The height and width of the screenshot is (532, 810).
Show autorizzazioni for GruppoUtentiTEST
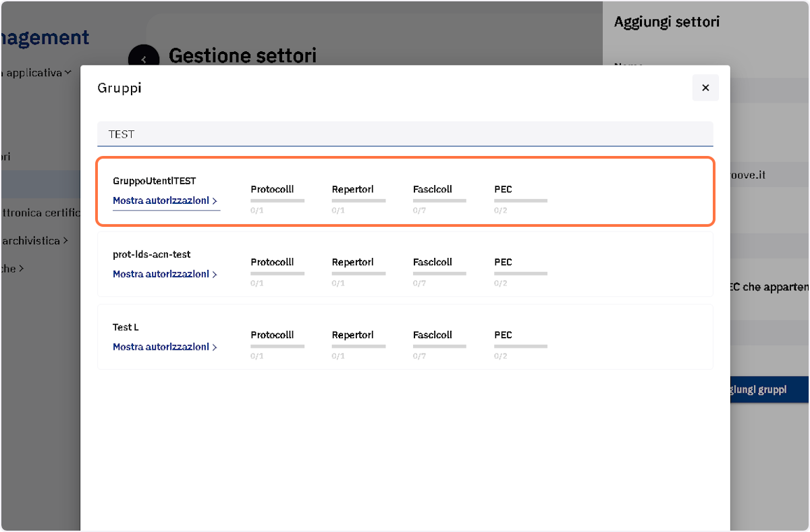coord(165,201)
